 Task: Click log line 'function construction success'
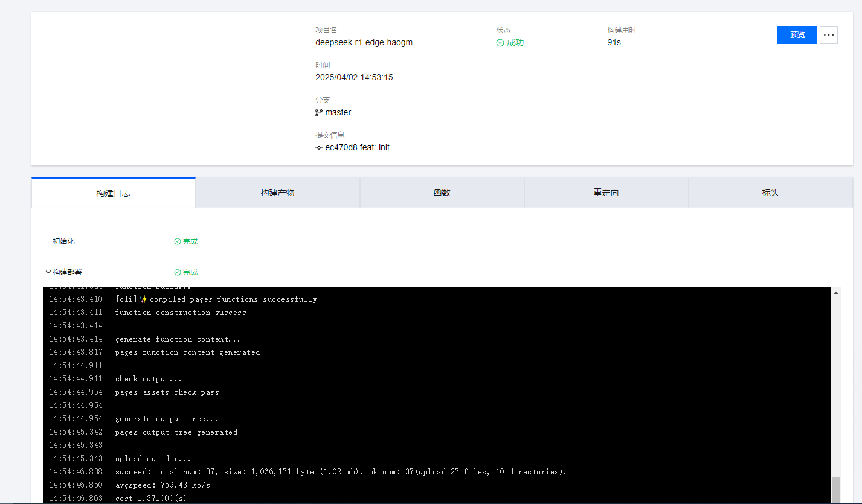(181, 313)
